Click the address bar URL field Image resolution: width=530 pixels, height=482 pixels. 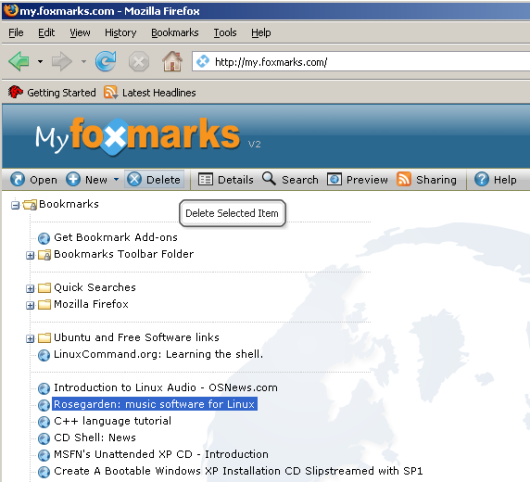click(x=361, y=62)
